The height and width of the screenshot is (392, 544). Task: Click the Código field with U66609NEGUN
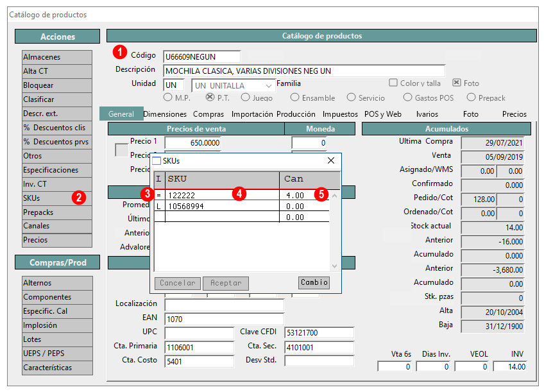pos(201,57)
